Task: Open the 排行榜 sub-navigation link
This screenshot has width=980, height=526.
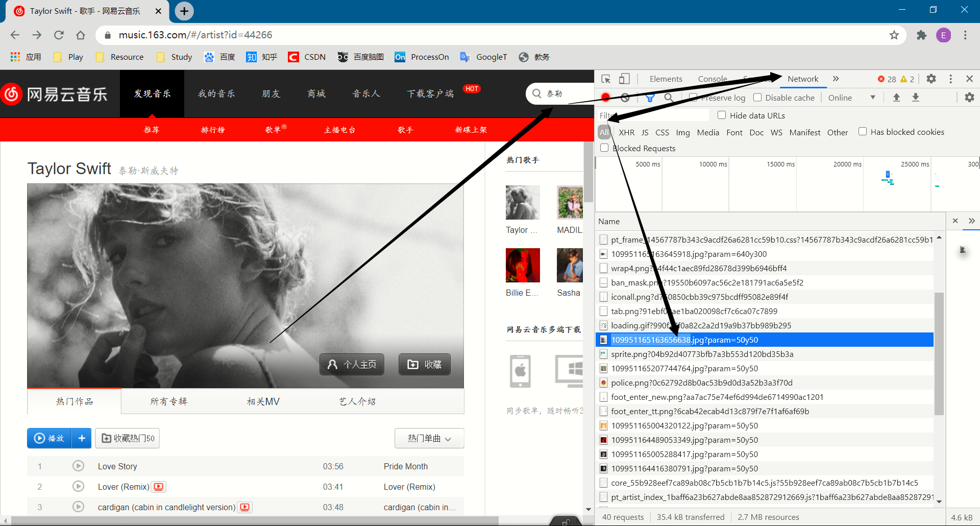Action: click(x=213, y=130)
